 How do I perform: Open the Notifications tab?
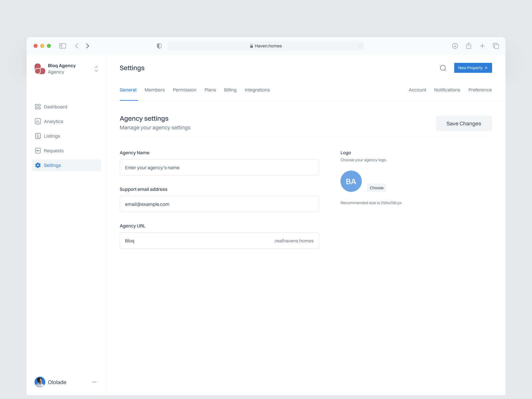[447, 90]
